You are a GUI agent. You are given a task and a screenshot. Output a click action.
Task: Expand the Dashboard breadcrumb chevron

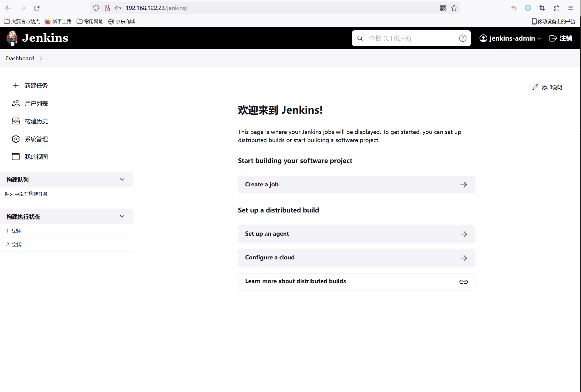pyautogui.click(x=41, y=59)
